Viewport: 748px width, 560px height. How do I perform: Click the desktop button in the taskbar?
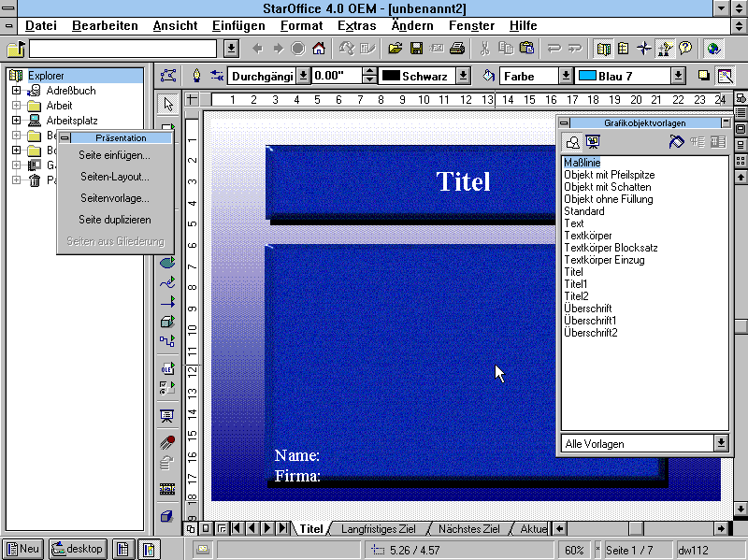coord(78,549)
